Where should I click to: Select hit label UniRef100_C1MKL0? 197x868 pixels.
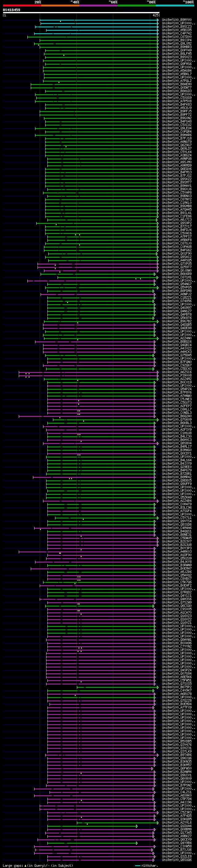coord(177,203)
